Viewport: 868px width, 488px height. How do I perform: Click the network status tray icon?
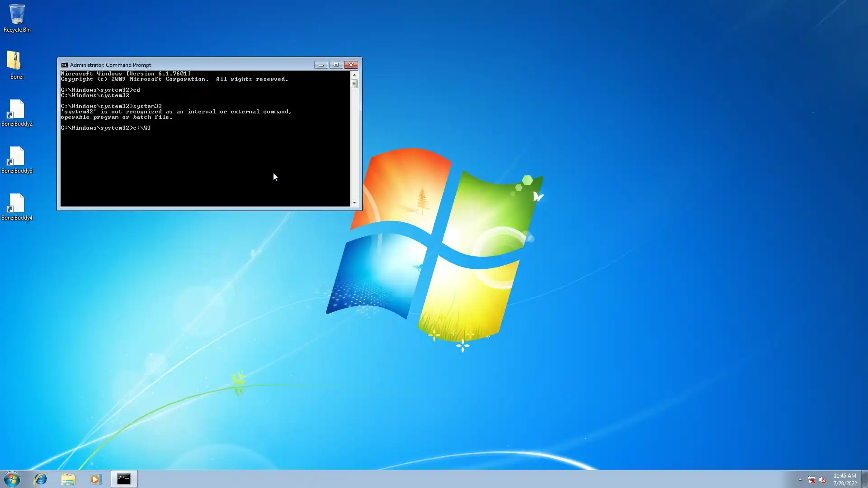pyautogui.click(x=811, y=479)
